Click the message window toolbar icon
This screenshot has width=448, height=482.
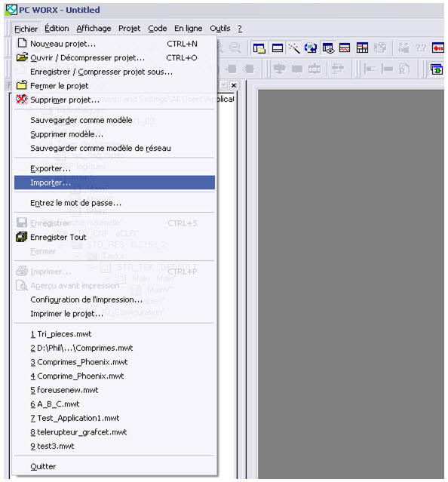(277, 48)
